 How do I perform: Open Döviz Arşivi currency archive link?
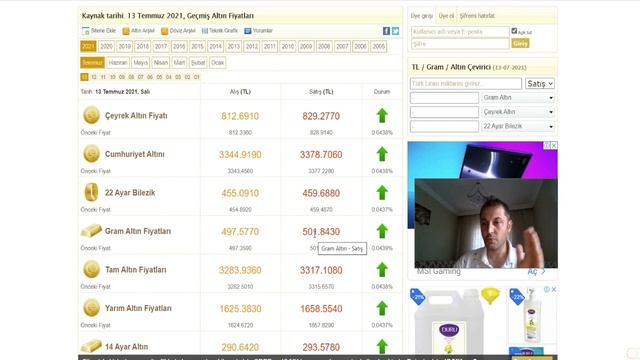(178, 31)
